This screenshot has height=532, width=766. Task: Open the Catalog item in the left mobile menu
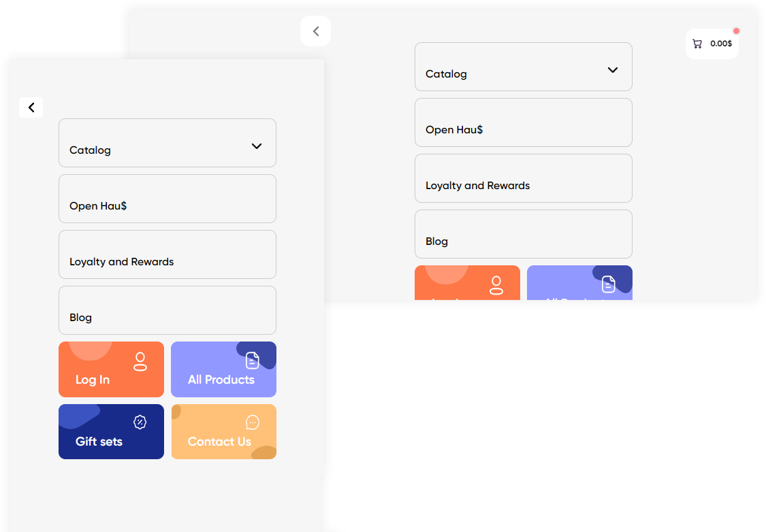pyautogui.click(x=91, y=150)
